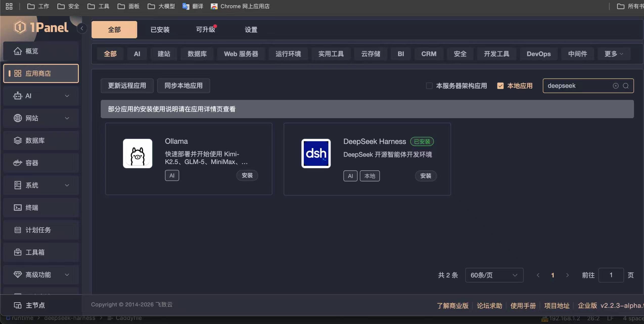The width and height of the screenshot is (644, 324).
Task: Switch to the 全部 top tab
Action: click(x=114, y=30)
